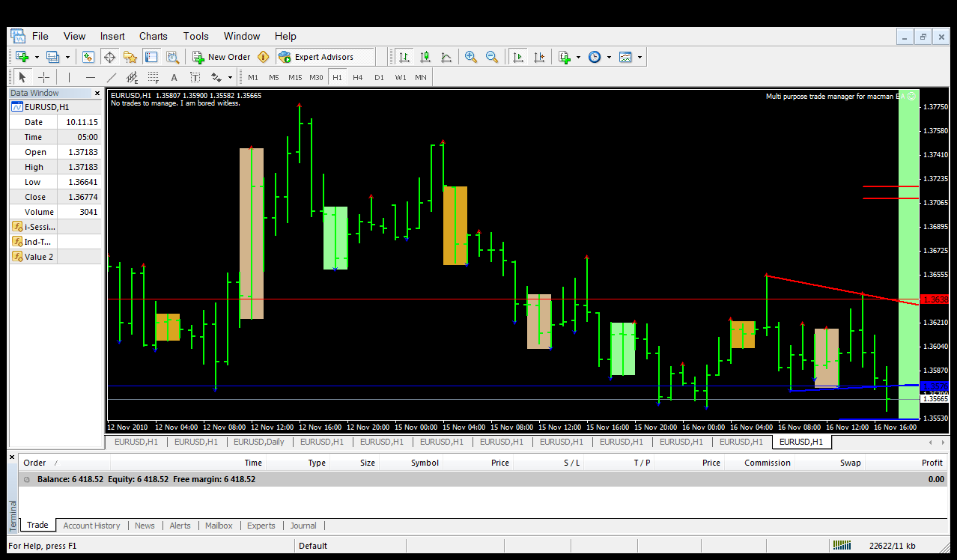Viewport: 957px width, 560px height.
Task: Toggle Auto Scroll on the chart
Action: [x=517, y=57]
